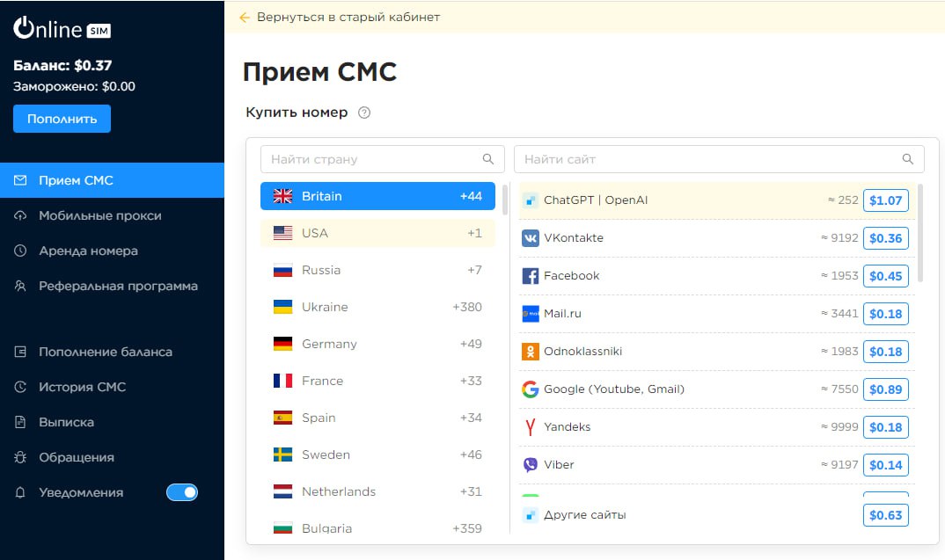Toggle the Уведомления notifications switch
The image size is (945, 560).
point(182,492)
